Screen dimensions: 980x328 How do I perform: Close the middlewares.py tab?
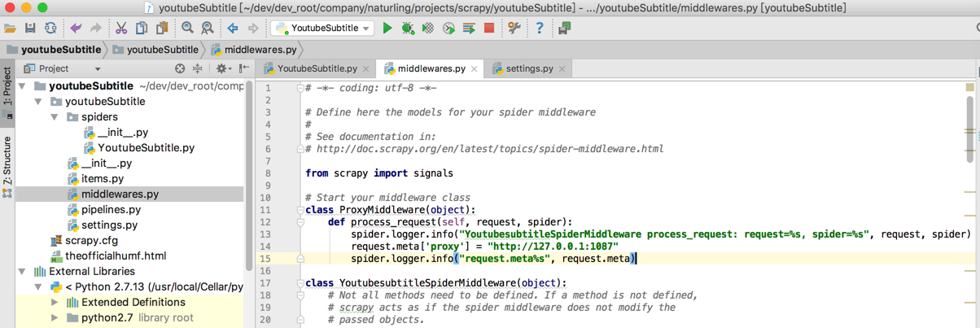(475, 69)
